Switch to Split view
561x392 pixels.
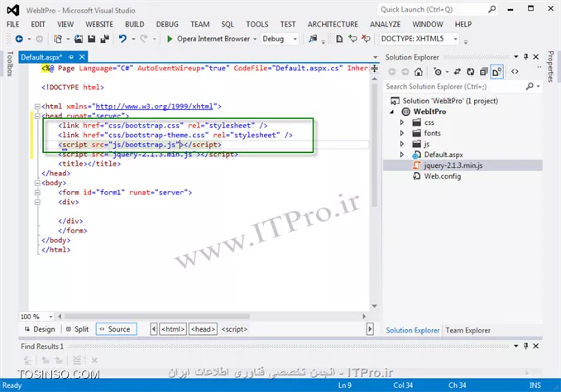(77, 329)
